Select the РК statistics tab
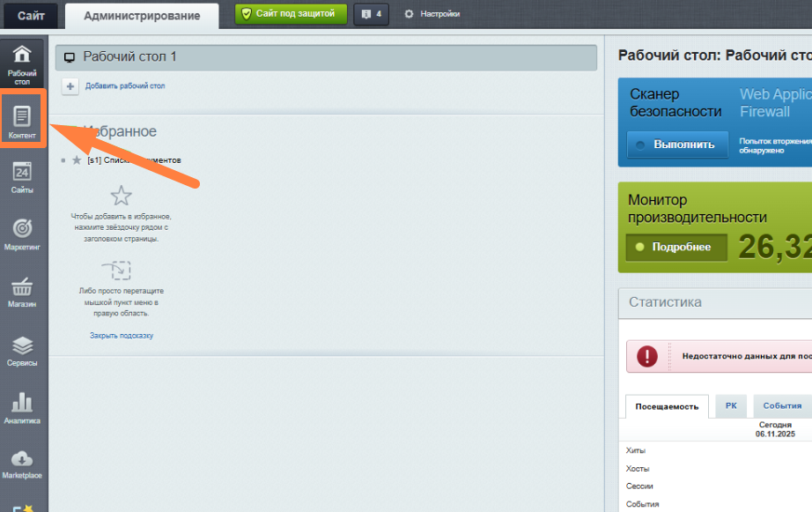The width and height of the screenshot is (812, 512). [731, 405]
